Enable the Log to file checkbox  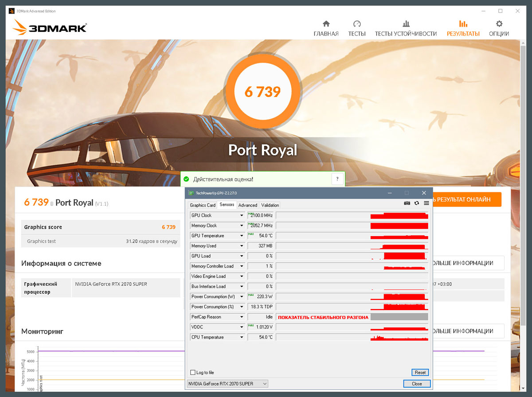192,373
